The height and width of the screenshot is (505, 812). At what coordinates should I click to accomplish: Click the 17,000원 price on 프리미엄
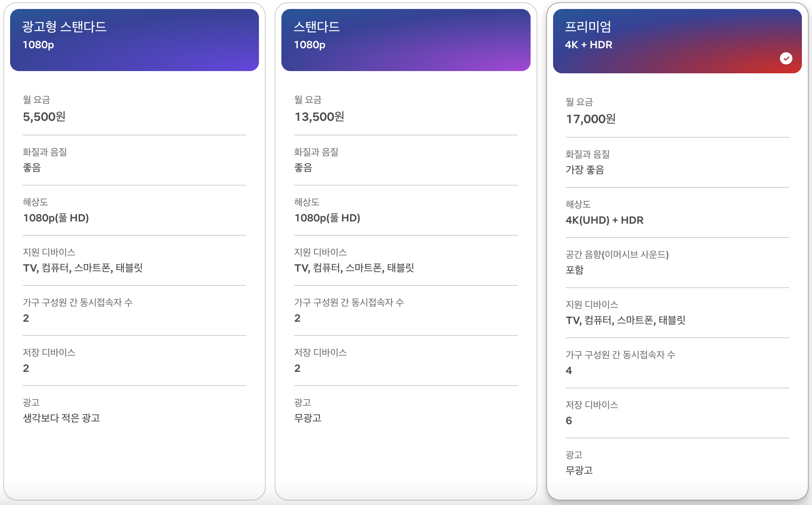point(592,119)
